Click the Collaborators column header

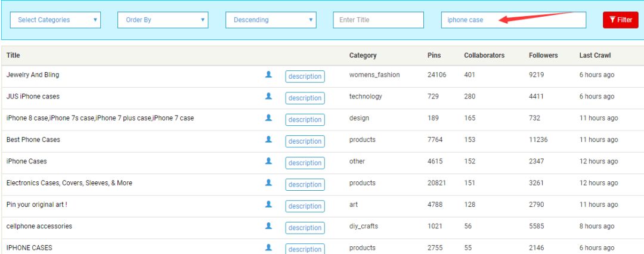tap(484, 55)
